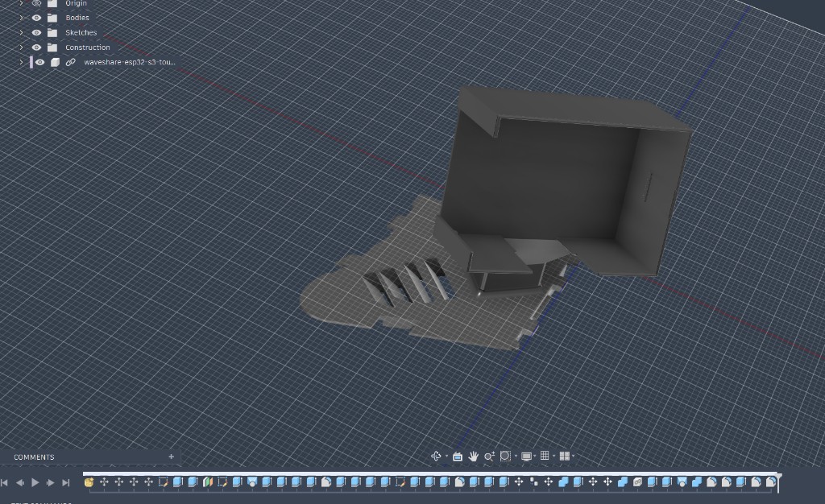Hide the Construction folder
825x504 pixels.
pyautogui.click(x=36, y=48)
